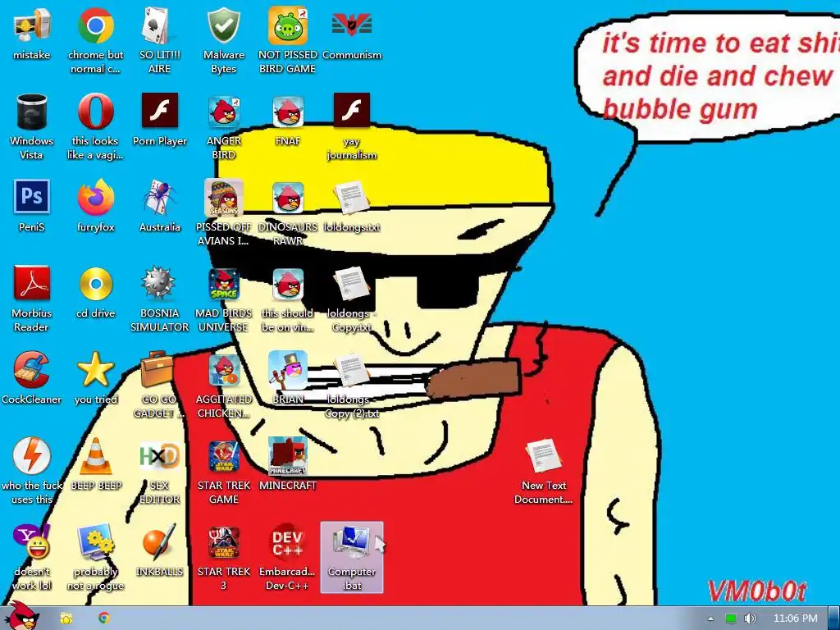Open the folder pinned on the taskbar
The height and width of the screenshot is (630, 840).
pyautogui.click(x=66, y=619)
